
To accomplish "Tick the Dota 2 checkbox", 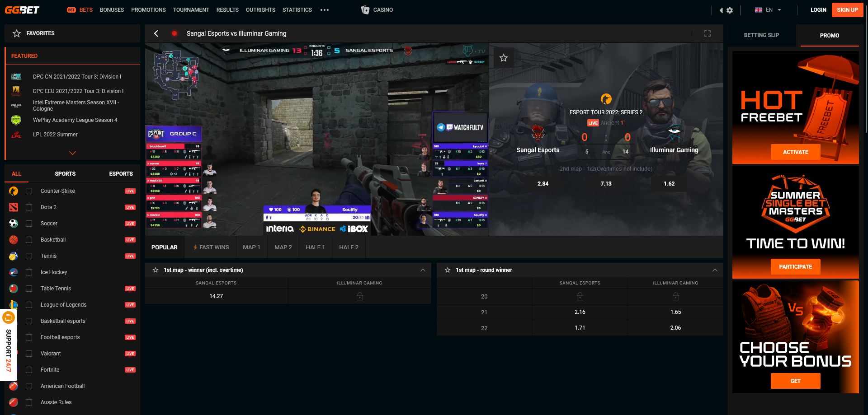I will point(29,207).
